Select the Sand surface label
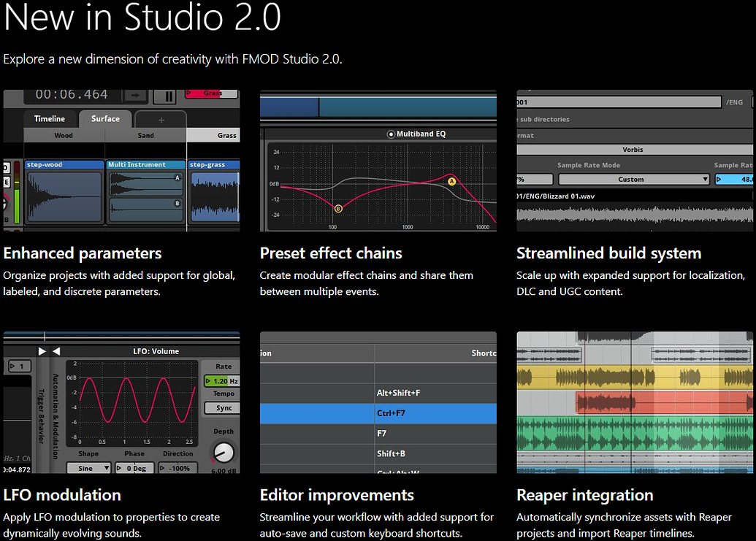This screenshot has height=541, width=756. pyautogui.click(x=145, y=135)
